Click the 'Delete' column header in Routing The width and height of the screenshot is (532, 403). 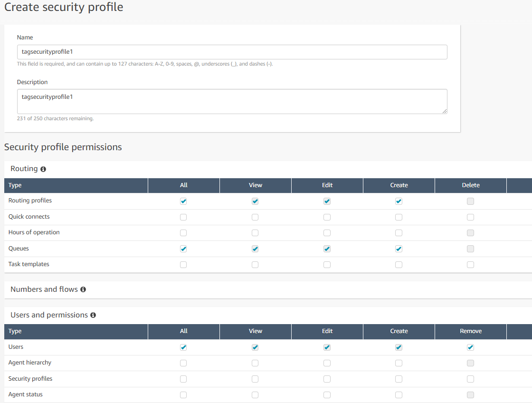(x=471, y=185)
